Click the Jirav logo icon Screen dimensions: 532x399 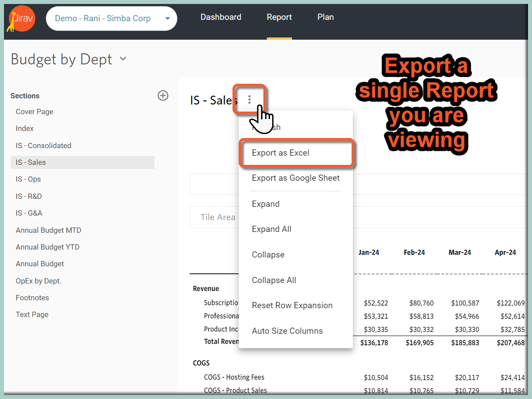pyautogui.click(x=21, y=19)
